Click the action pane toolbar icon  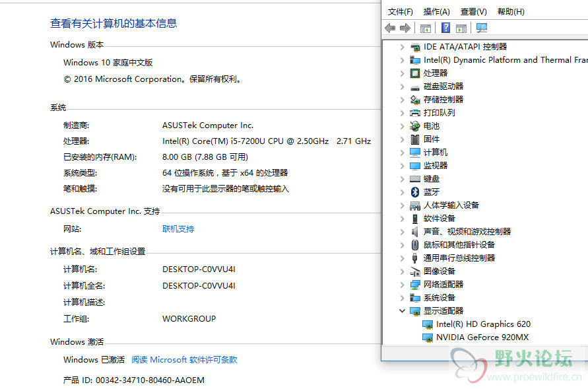[461, 28]
